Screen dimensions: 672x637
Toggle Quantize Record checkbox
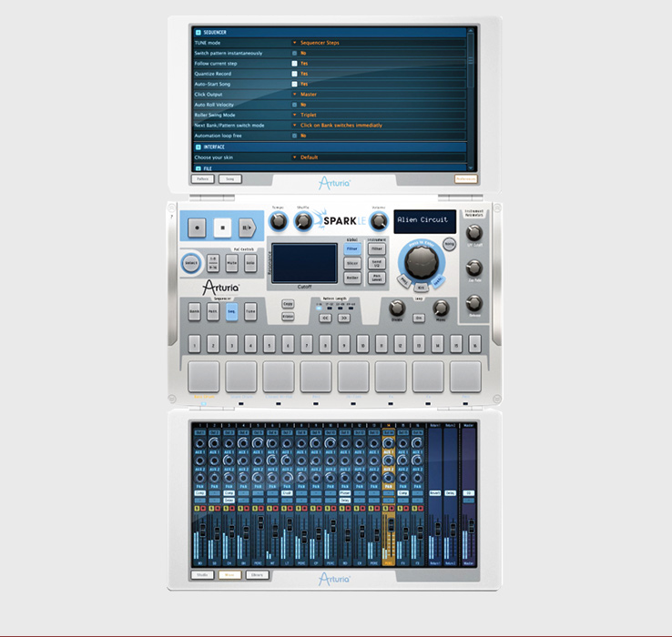(x=294, y=74)
